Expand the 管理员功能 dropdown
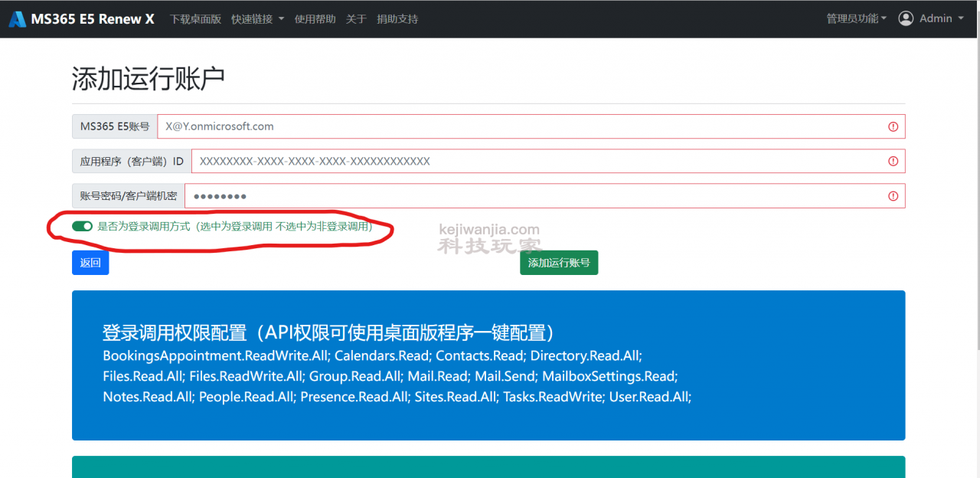This screenshot has width=980, height=478. tap(857, 18)
